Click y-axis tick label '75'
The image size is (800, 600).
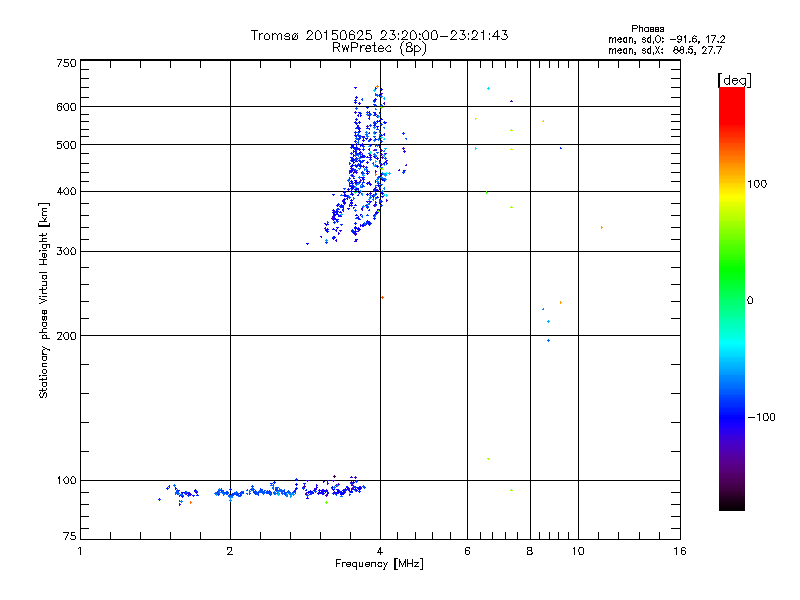coord(70,536)
